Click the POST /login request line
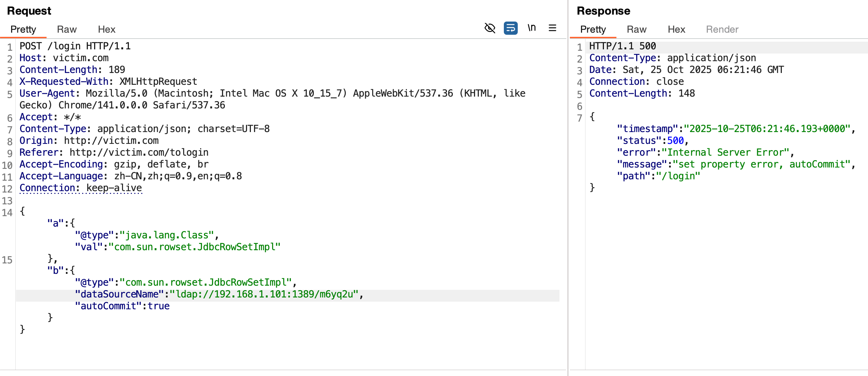This screenshot has width=868, height=376. click(75, 46)
